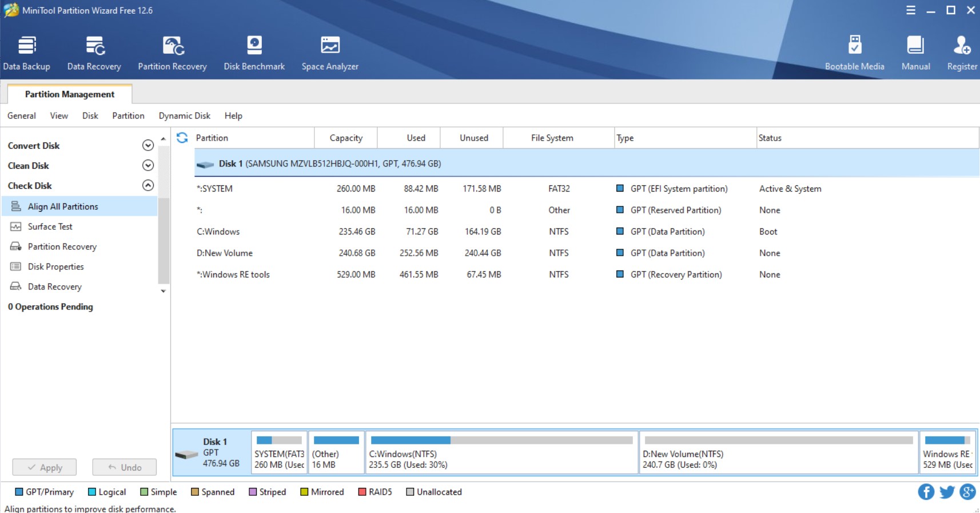The width and height of the screenshot is (980, 513).
Task: Click the Active & System status cell
Action: [790, 189]
